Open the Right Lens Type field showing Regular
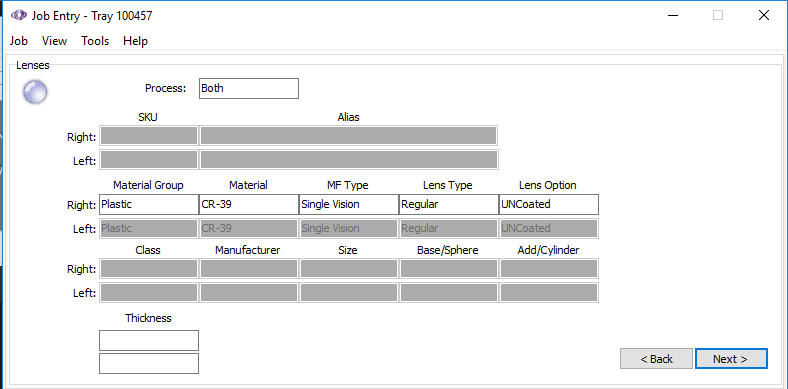The image size is (788, 389). 449,205
